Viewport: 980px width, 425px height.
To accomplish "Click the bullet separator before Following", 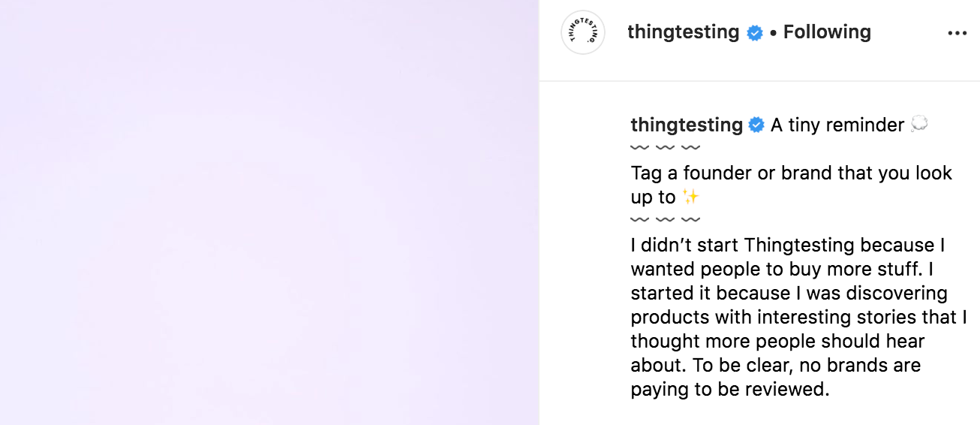I will point(773,33).
